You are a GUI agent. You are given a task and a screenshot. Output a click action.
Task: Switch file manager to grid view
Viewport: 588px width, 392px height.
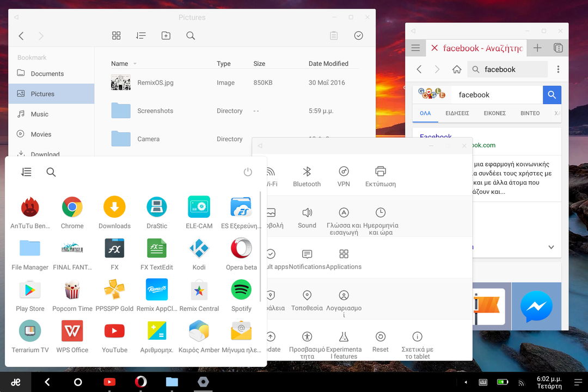click(x=117, y=36)
